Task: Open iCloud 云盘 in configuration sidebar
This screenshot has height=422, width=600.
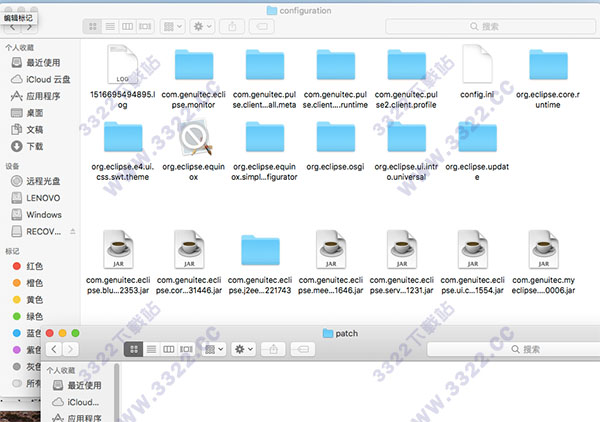Action: point(41,79)
